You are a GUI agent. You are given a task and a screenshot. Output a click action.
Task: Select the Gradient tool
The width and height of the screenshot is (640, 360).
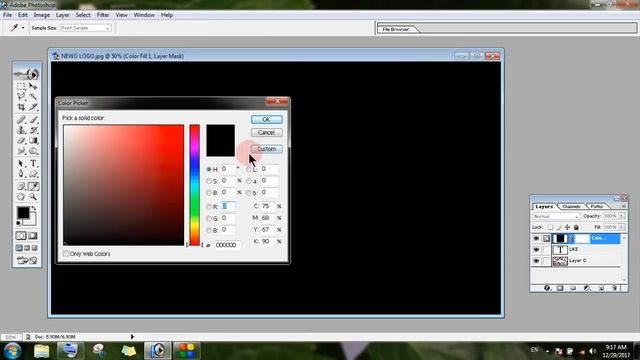point(33,141)
